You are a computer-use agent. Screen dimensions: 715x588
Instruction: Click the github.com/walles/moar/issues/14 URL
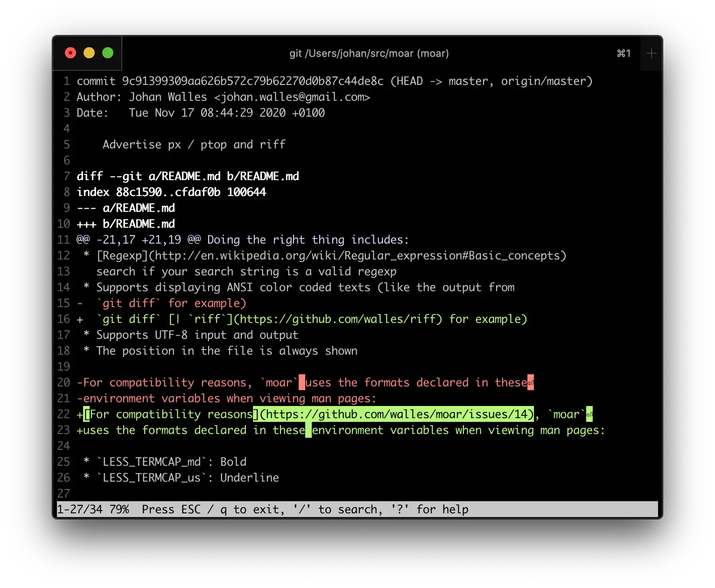point(397,414)
